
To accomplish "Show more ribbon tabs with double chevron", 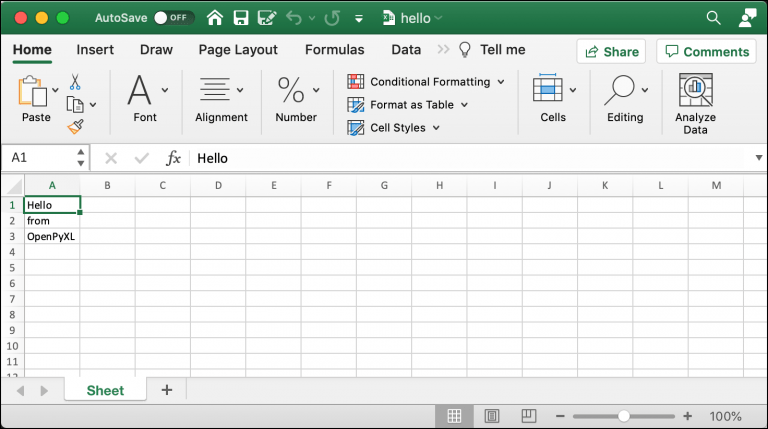I will (x=443, y=49).
